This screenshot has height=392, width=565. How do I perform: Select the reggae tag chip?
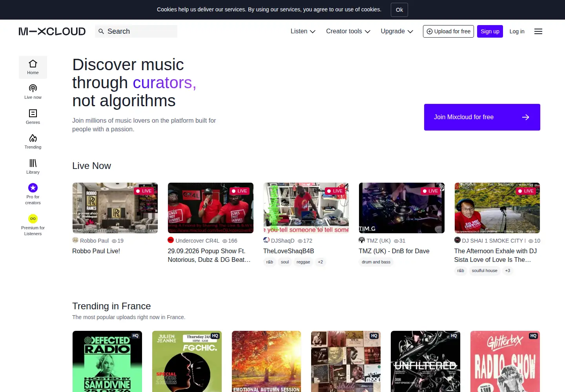303,262
